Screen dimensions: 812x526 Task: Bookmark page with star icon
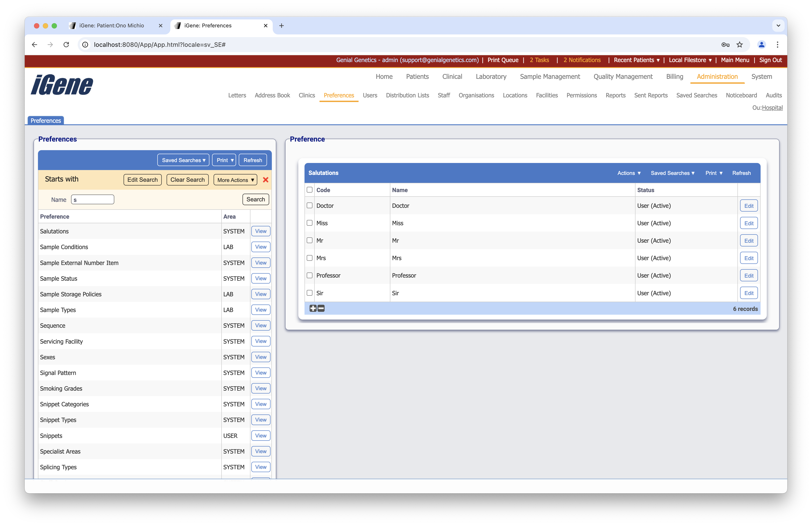[739, 45]
